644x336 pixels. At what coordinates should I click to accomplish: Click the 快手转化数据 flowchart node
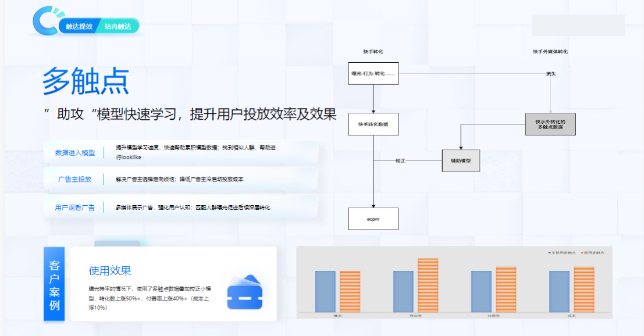pyautogui.click(x=373, y=124)
